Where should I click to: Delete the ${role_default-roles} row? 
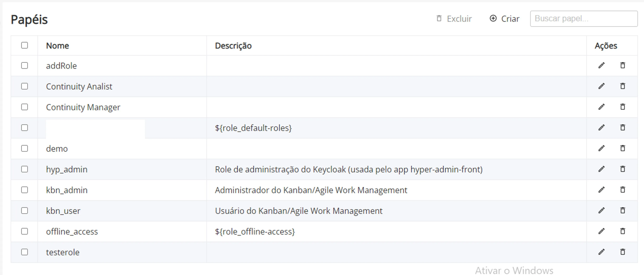[623, 128]
